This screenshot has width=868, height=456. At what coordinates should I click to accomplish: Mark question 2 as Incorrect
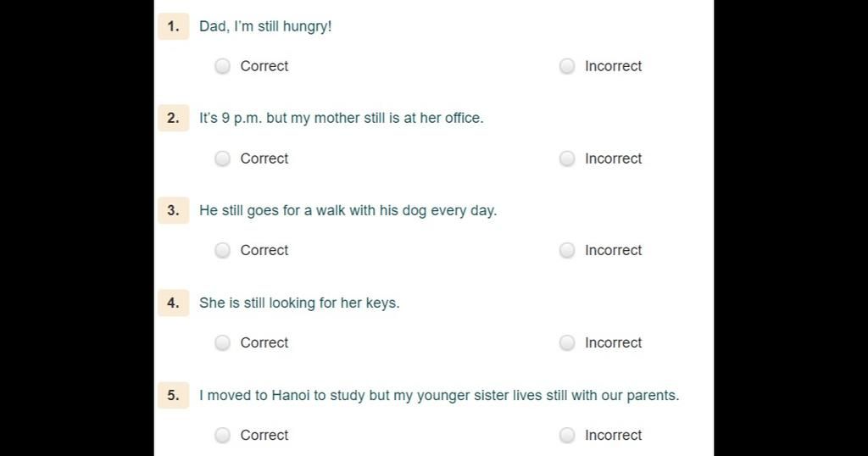coord(567,158)
